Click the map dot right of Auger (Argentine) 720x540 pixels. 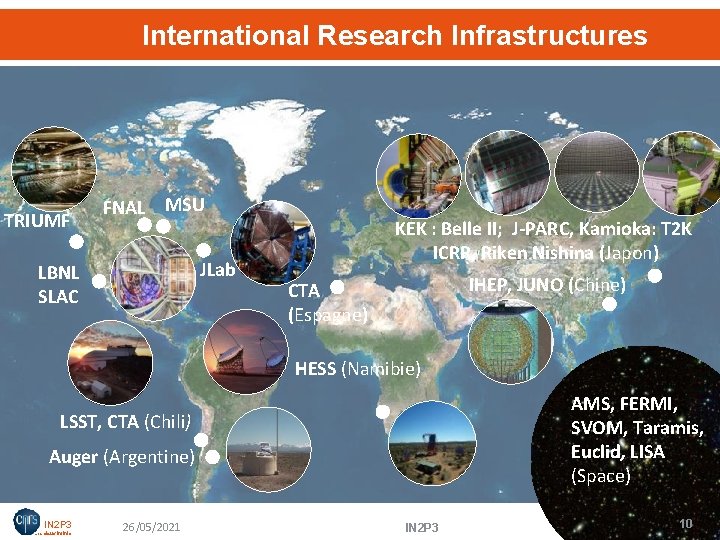coord(212,457)
